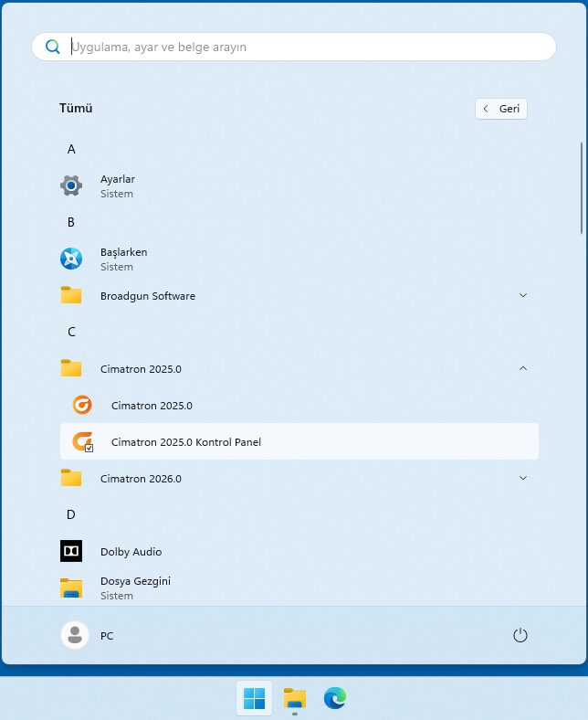
Task: Open Microsoft Edge from the taskbar
Action: 335,699
